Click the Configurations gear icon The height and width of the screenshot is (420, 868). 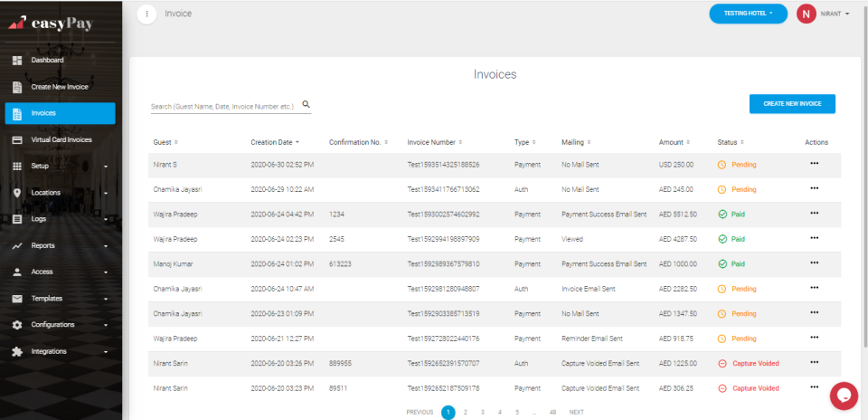click(x=17, y=325)
